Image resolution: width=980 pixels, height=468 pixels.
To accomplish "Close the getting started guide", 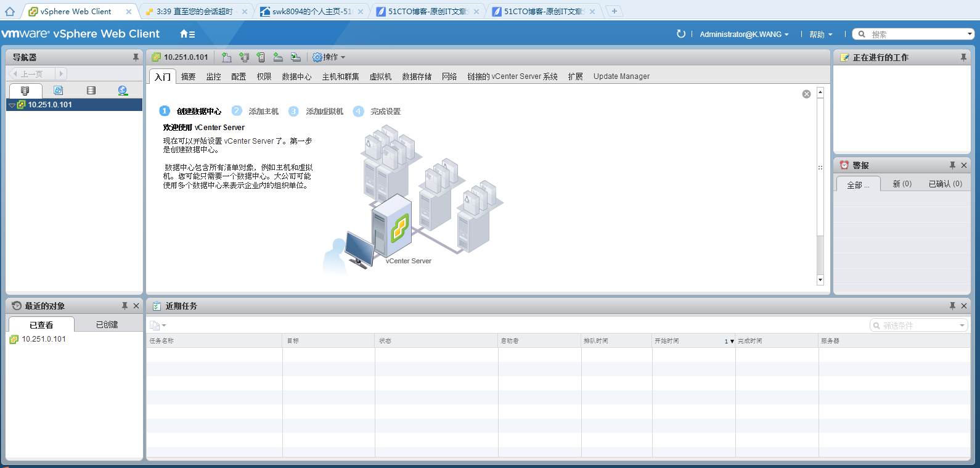I will coord(806,94).
